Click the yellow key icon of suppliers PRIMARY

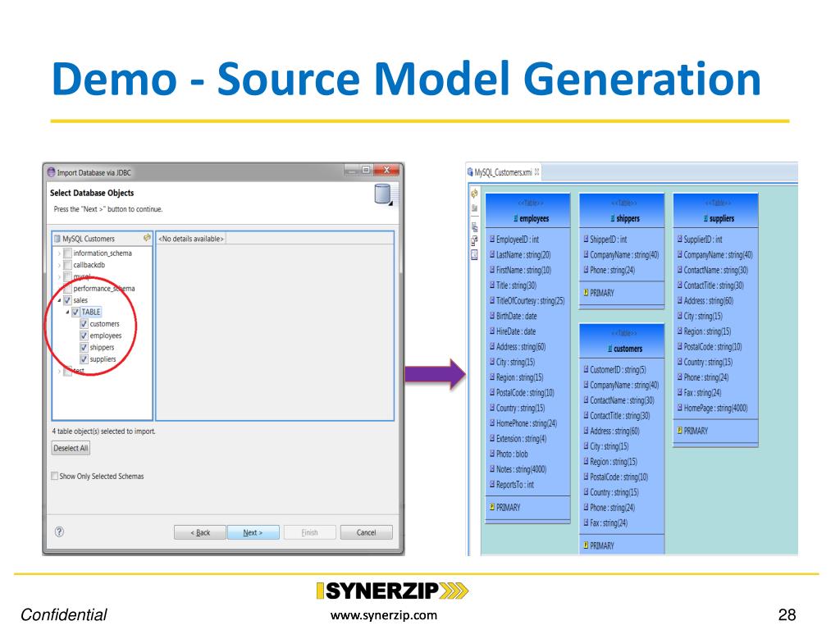[x=679, y=430]
